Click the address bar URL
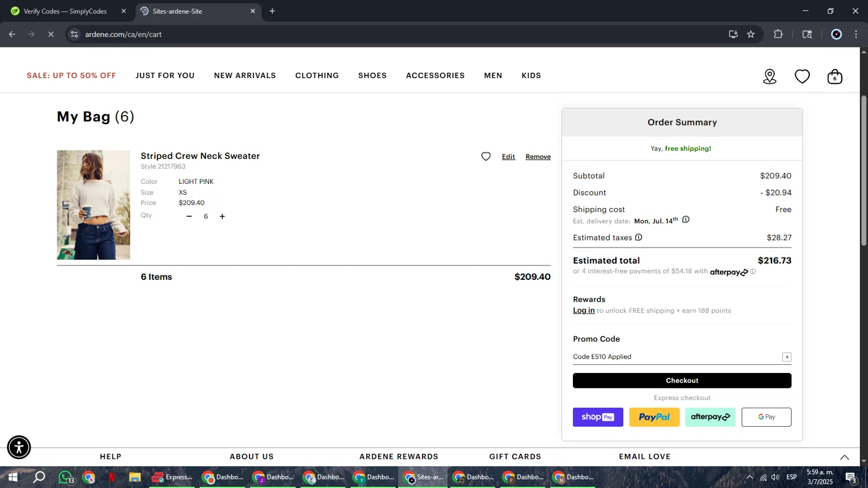The width and height of the screenshot is (868, 488). pyautogui.click(x=123, y=34)
